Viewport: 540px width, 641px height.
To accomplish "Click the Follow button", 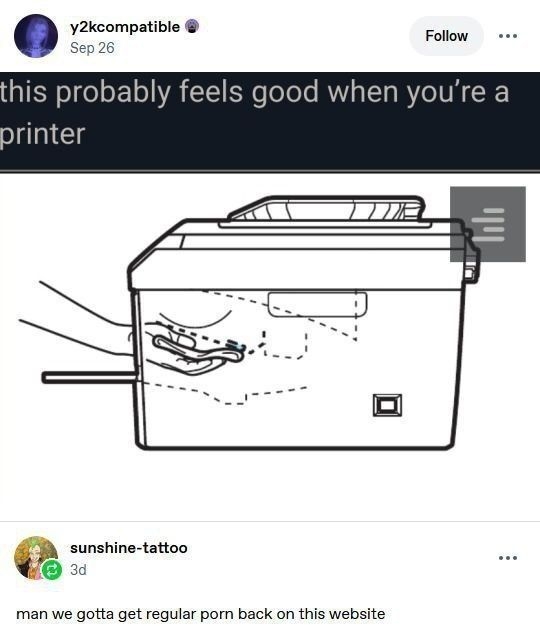I will (446, 36).
